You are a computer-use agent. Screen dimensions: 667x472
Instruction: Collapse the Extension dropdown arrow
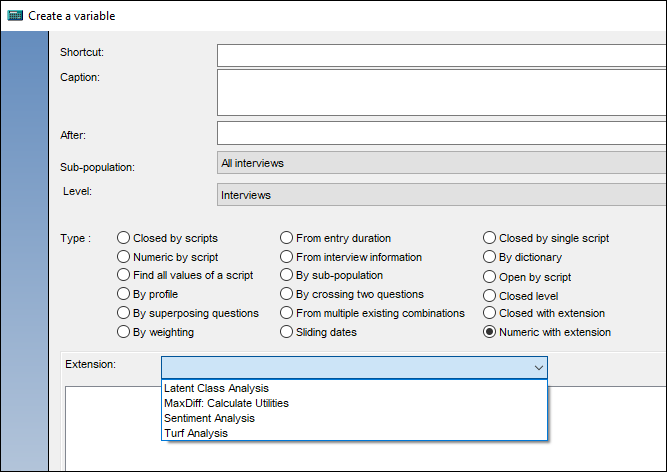pyautogui.click(x=539, y=367)
